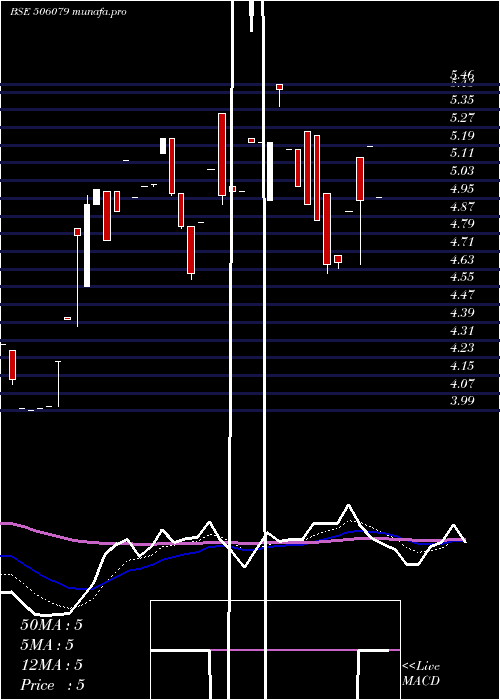Click the 4.15 price axis label

462,366
